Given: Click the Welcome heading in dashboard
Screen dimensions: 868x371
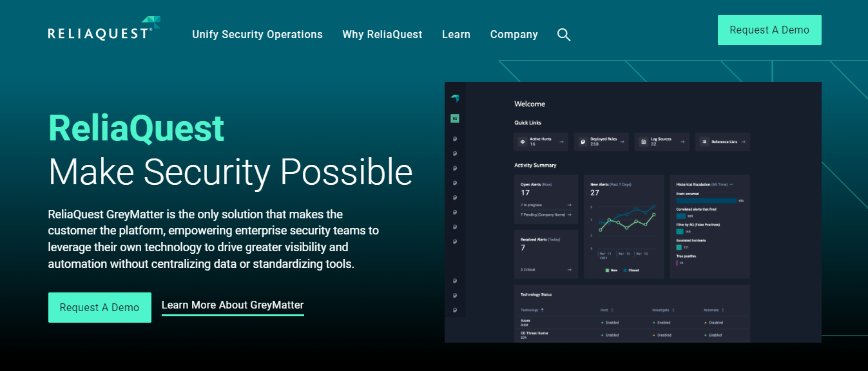Looking at the screenshot, I should pos(530,104).
